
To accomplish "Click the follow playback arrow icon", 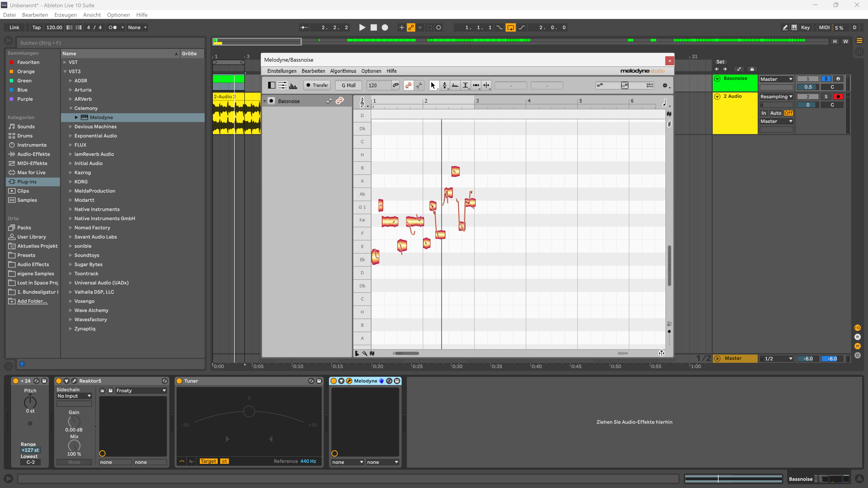I will pyautogui.click(x=304, y=27).
